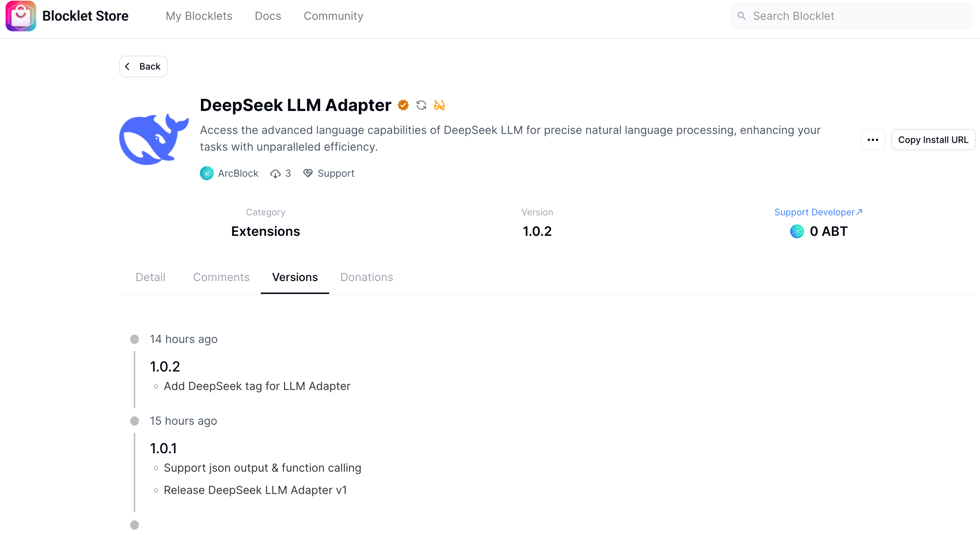This screenshot has height=535, width=980.
Task: Open the Comments tab
Action: pyautogui.click(x=221, y=277)
